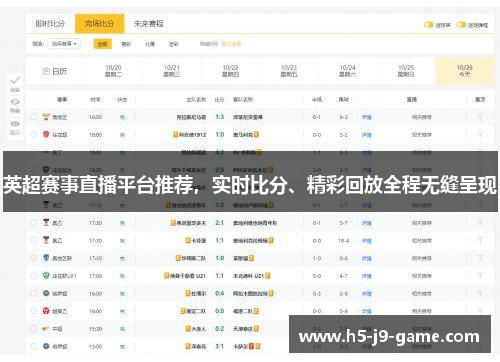Click the 比分 score column header

(219, 99)
